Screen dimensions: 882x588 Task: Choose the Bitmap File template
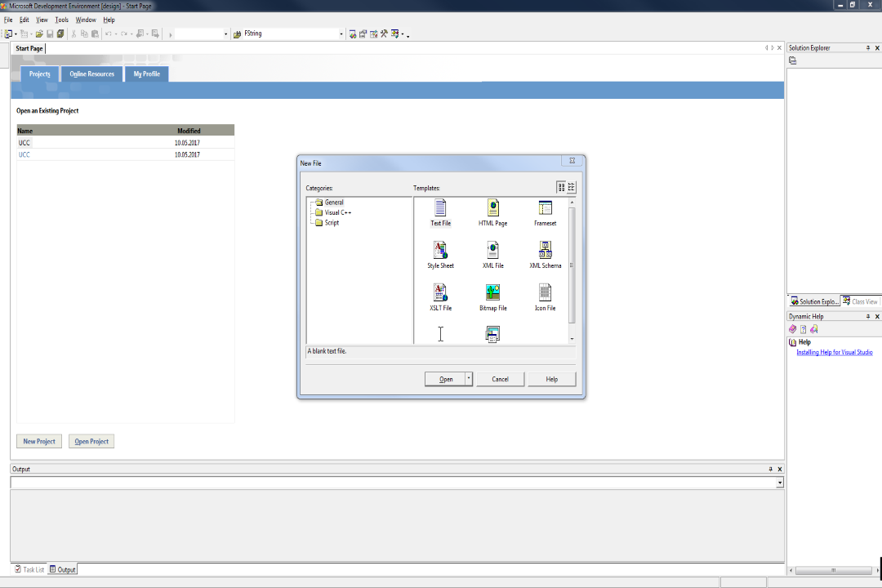[492, 293]
